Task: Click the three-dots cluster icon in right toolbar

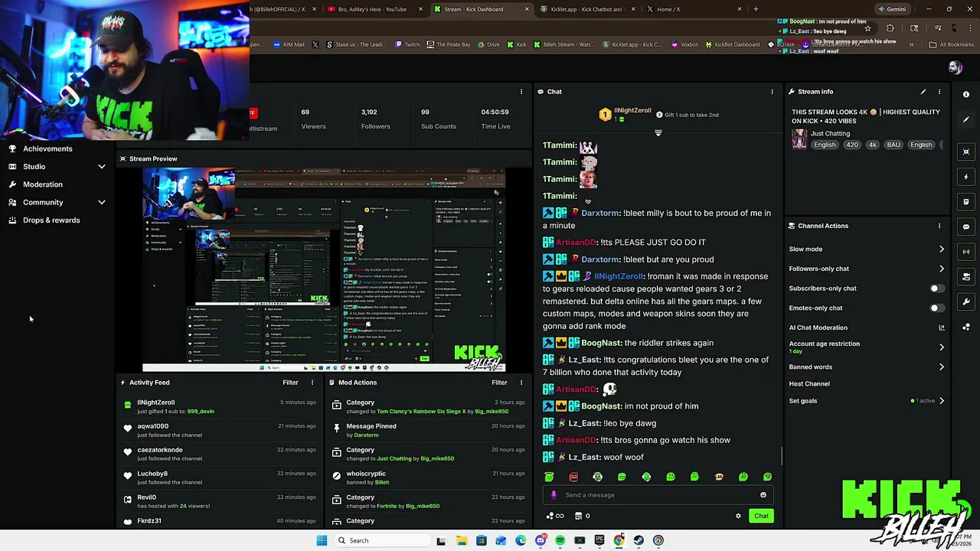Action: (x=966, y=328)
